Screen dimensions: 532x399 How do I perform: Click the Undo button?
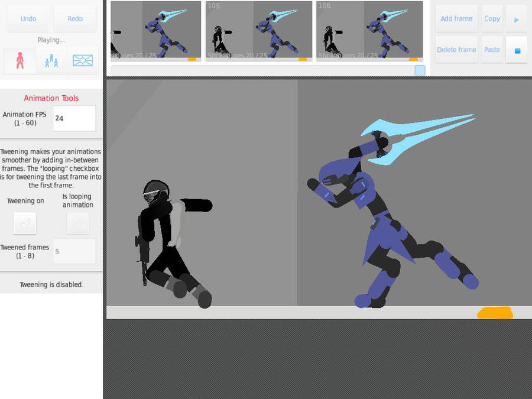click(x=28, y=18)
